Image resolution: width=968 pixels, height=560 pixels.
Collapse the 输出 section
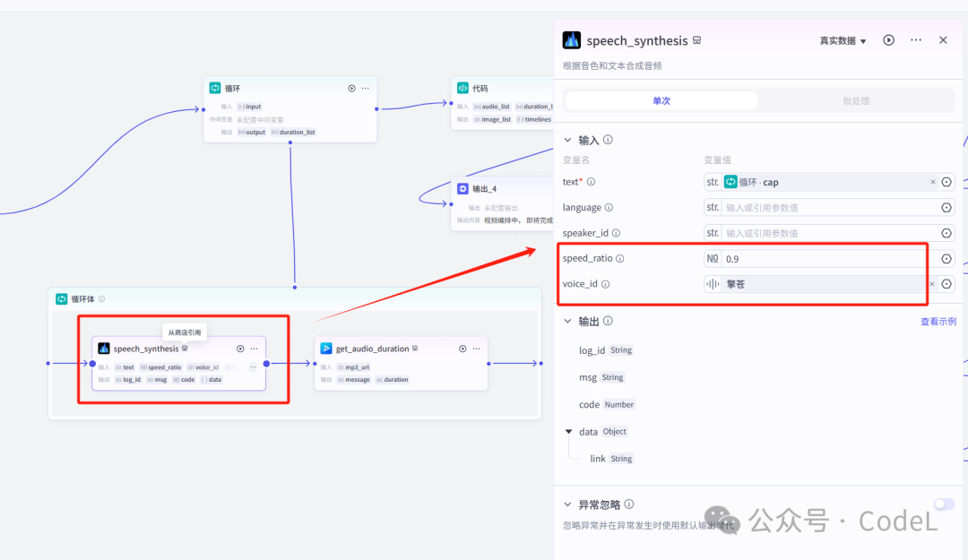567,321
